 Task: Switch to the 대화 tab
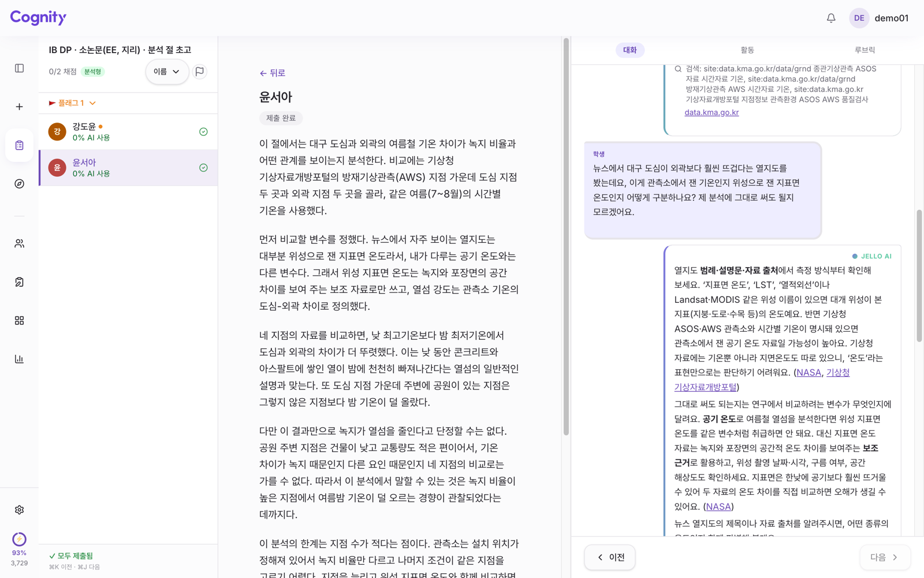click(x=629, y=50)
